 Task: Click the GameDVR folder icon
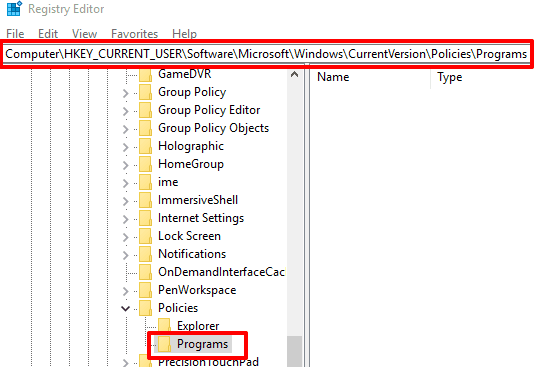coord(145,74)
